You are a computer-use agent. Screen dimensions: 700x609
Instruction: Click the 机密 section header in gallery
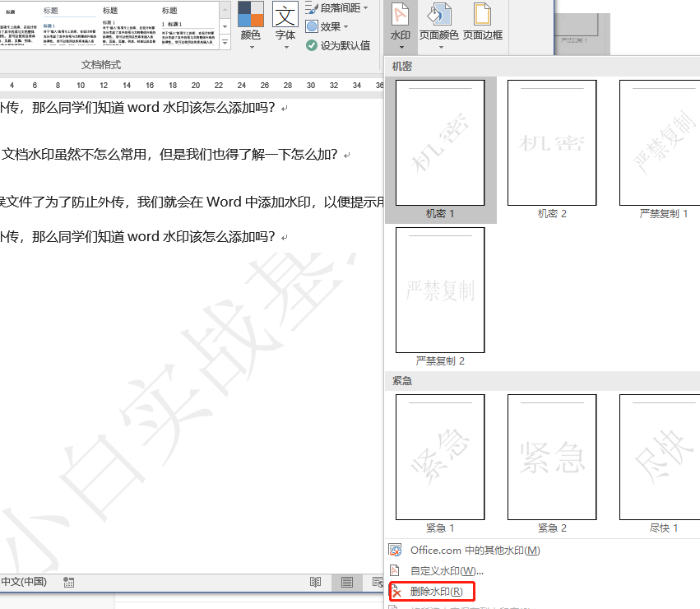coord(401,67)
